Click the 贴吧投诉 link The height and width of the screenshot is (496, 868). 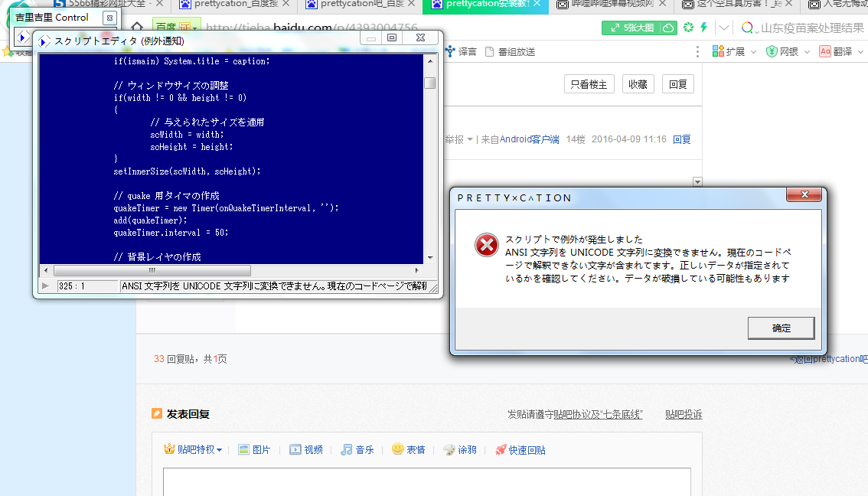(684, 414)
